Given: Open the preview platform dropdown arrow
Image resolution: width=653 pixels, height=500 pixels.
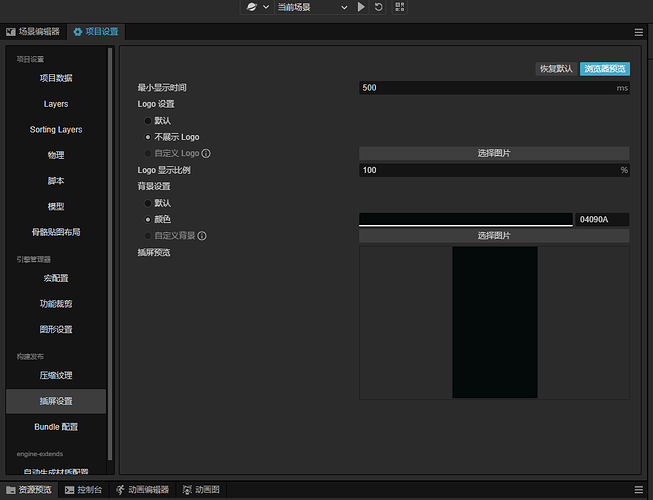Looking at the screenshot, I should [x=266, y=7].
